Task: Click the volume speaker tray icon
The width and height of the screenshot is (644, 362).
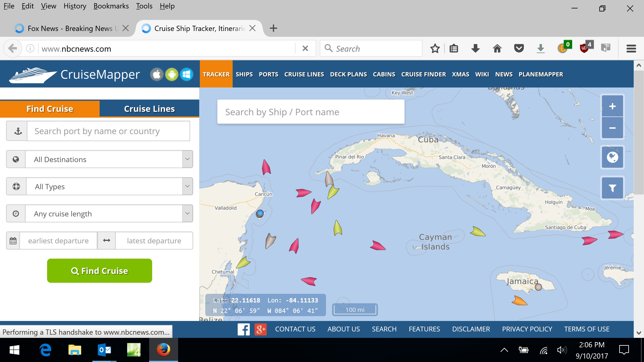Action: 562,350
